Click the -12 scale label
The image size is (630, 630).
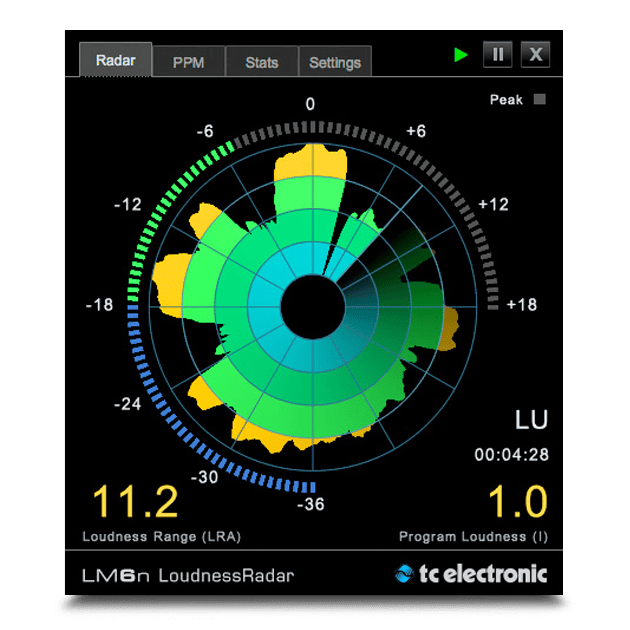point(128,205)
